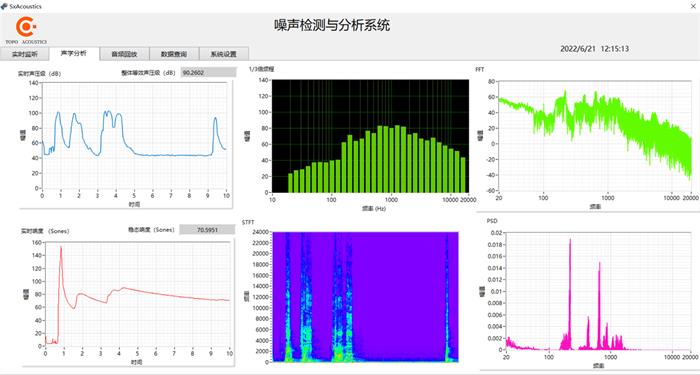
Task: Click the 噪声检测与分析系统 title text
Action: (x=332, y=25)
